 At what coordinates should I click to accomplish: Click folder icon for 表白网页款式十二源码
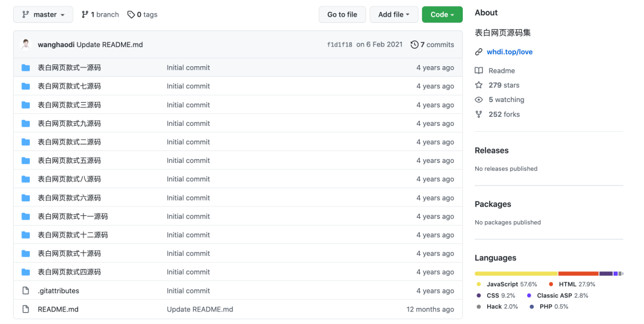pos(26,234)
